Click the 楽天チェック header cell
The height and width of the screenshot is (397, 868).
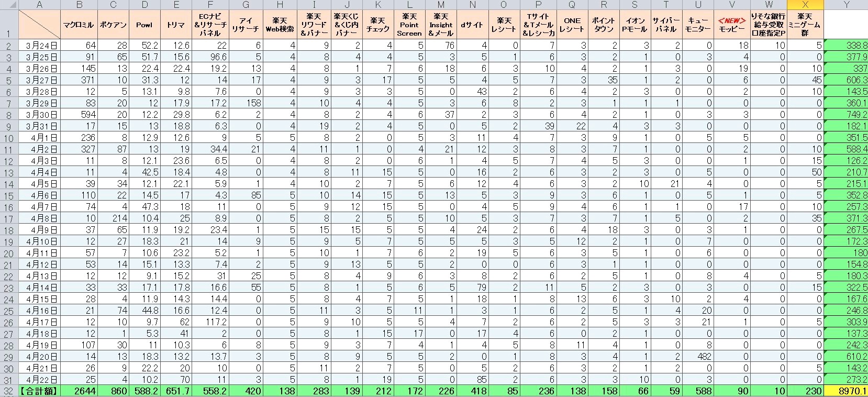pos(378,25)
